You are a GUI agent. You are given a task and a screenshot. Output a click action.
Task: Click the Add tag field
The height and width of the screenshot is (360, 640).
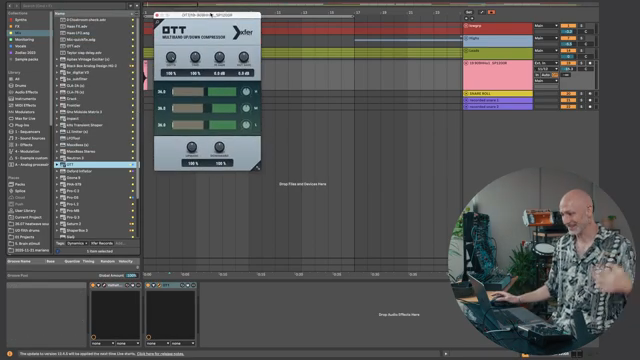click(x=120, y=243)
